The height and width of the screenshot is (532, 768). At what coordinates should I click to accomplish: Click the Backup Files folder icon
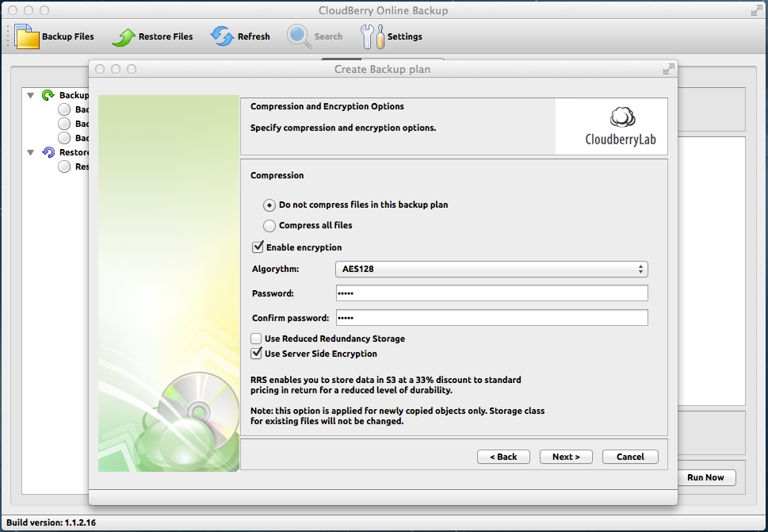pos(27,36)
